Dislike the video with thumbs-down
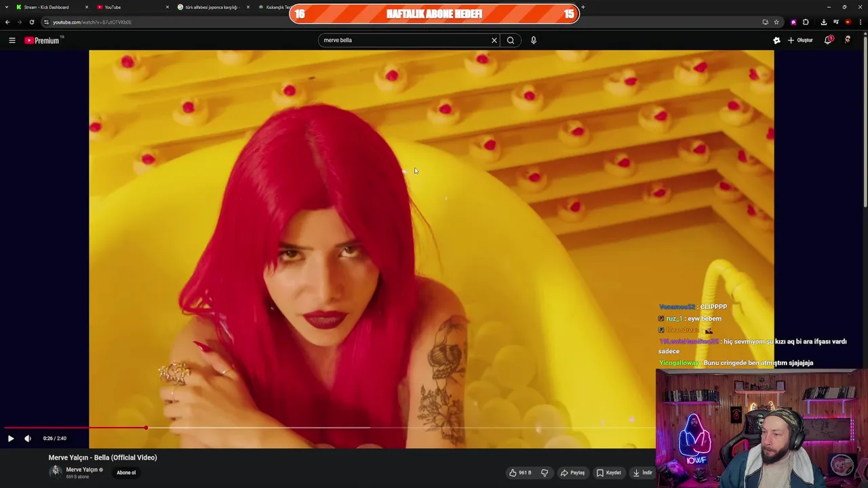Viewport: 868px width, 488px height. (x=545, y=472)
